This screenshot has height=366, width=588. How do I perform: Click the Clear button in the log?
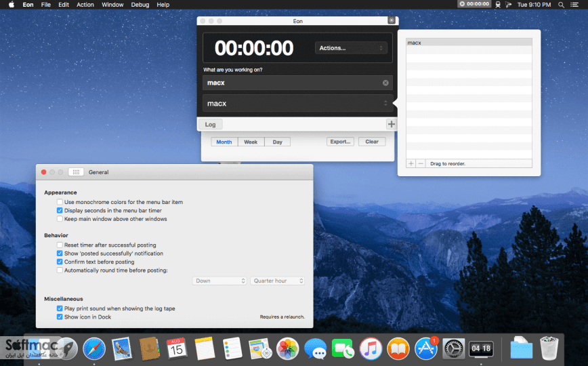372,142
